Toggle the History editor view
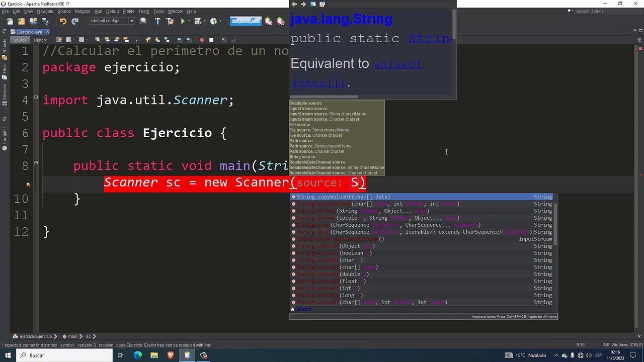 pyautogui.click(x=40, y=40)
